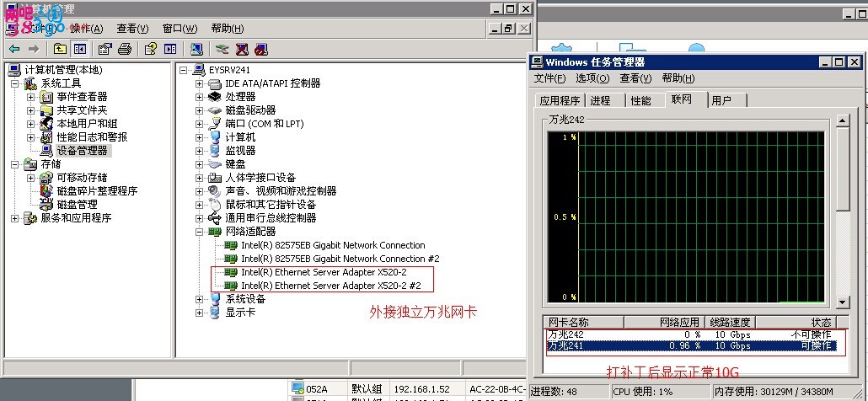The width and height of the screenshot is (868, 401).
Task: Open Properties from the toolbar icon
Action: click(x=104, y=49)
